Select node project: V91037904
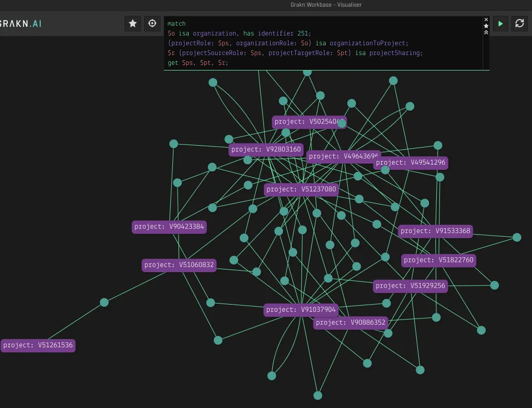Viewport: 532px width, 408px height. (301, 310)
